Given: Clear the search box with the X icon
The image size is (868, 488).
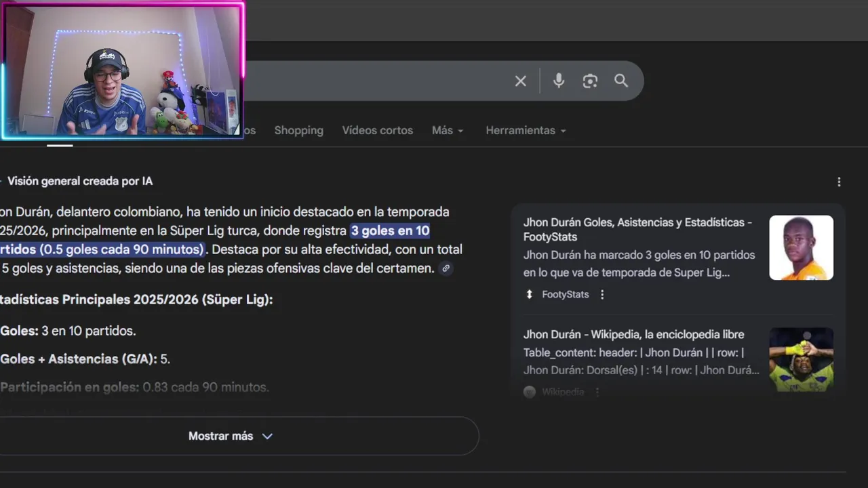Looking at the screenshot, I should click(x=520, y=81).
